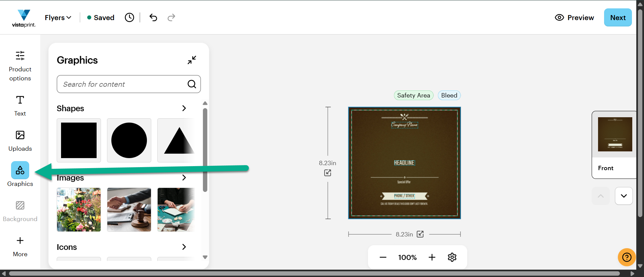The height and width of the screenshot is (277, 644).
Task: Open version history clock icon
Action: click(129, 17)
